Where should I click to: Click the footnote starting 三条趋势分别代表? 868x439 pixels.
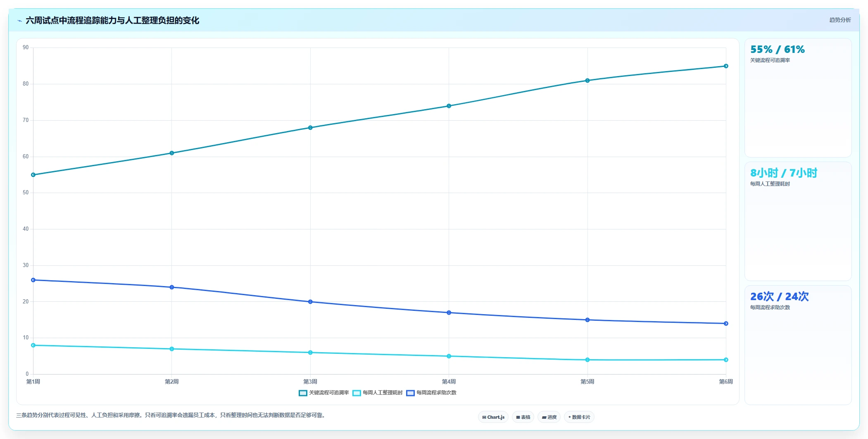click(171, 415)
